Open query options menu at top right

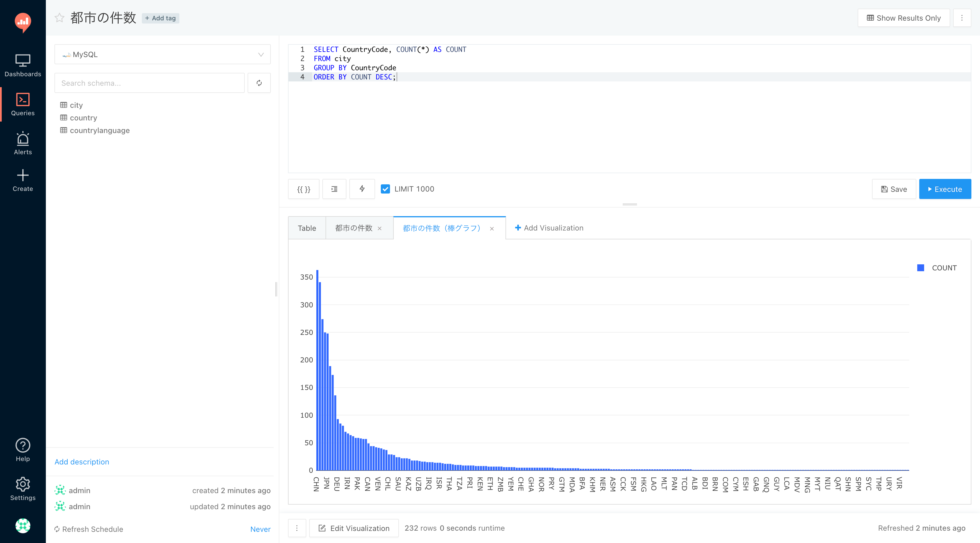click(962, 18)
